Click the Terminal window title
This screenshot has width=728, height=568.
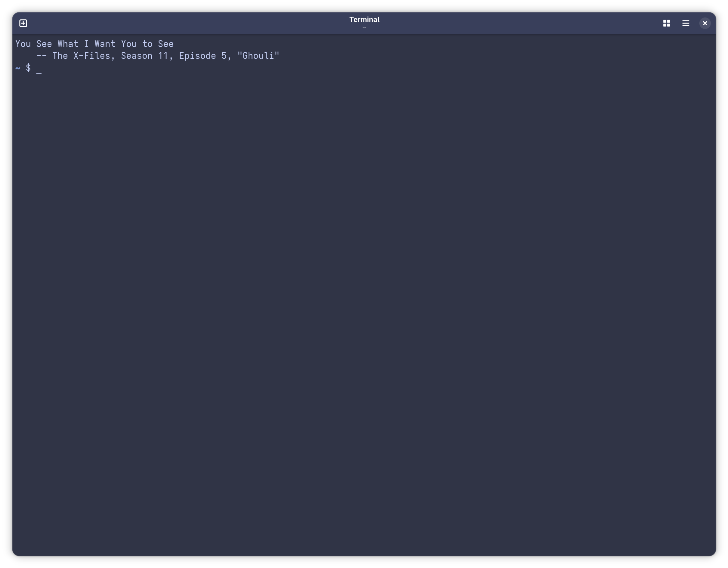pos(364,19)
